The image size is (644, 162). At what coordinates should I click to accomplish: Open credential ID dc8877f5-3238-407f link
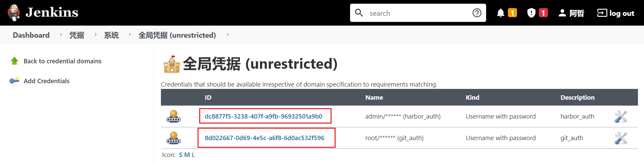pyautogui.click(x=263, y=117)
